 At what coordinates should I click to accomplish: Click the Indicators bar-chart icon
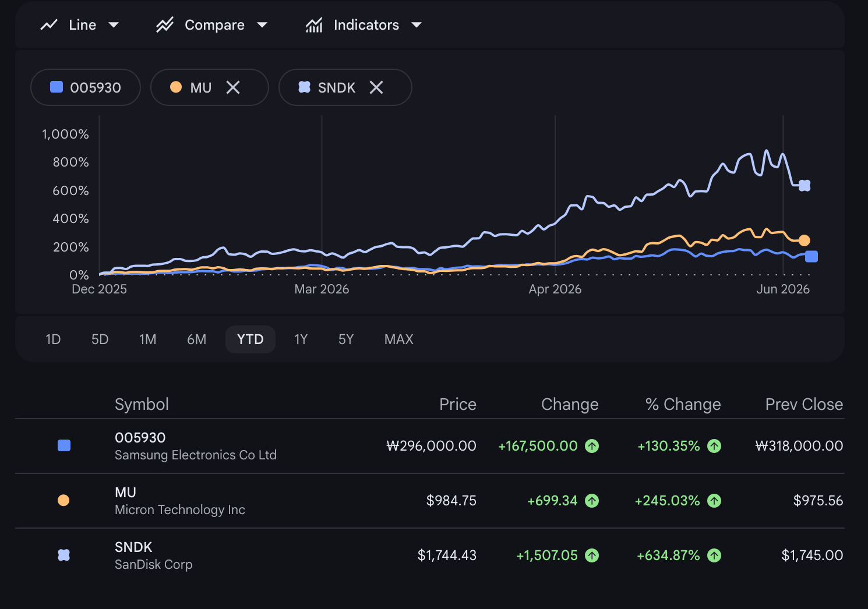pos(314,25)
